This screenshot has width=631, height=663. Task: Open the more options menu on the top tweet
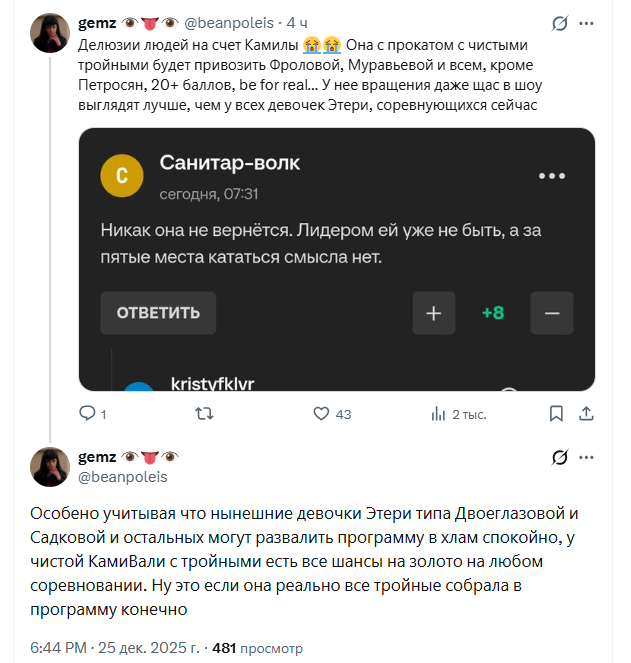pos(587,22)
